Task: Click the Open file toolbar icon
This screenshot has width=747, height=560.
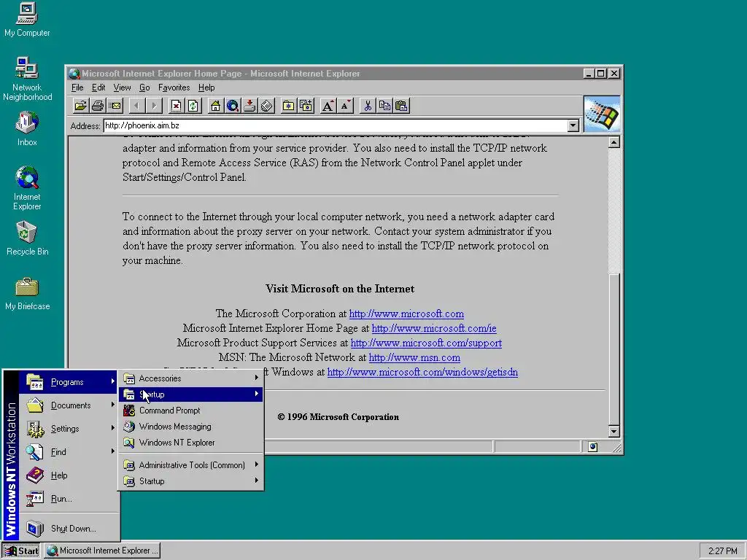Action: coord(80,106)
